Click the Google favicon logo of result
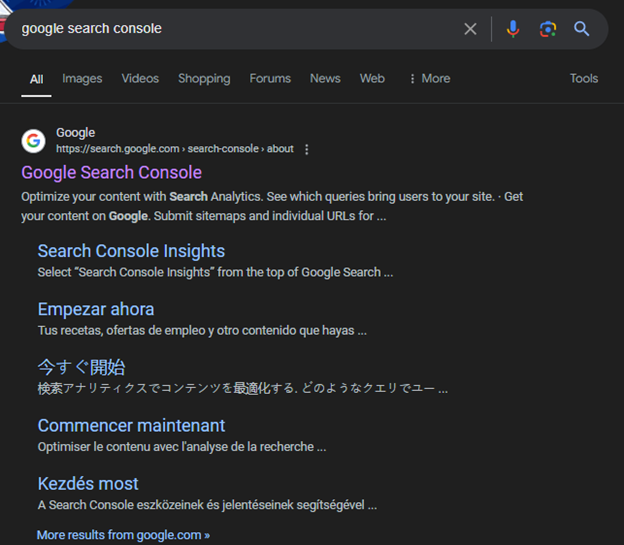Image resolution: width=624 pixels, height=545 pixels. (x=33, y=141)
